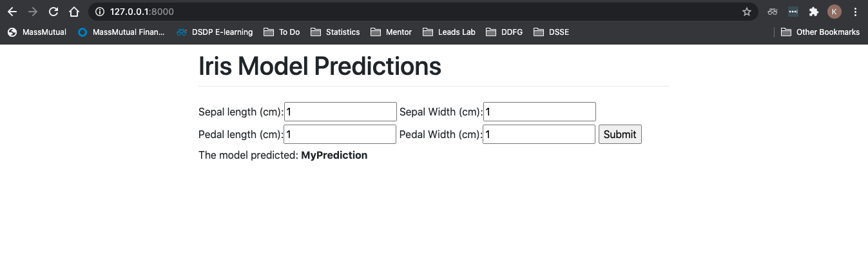Focus the Pedal Width input field
The image size is (868, 273).
click(539, 134)
